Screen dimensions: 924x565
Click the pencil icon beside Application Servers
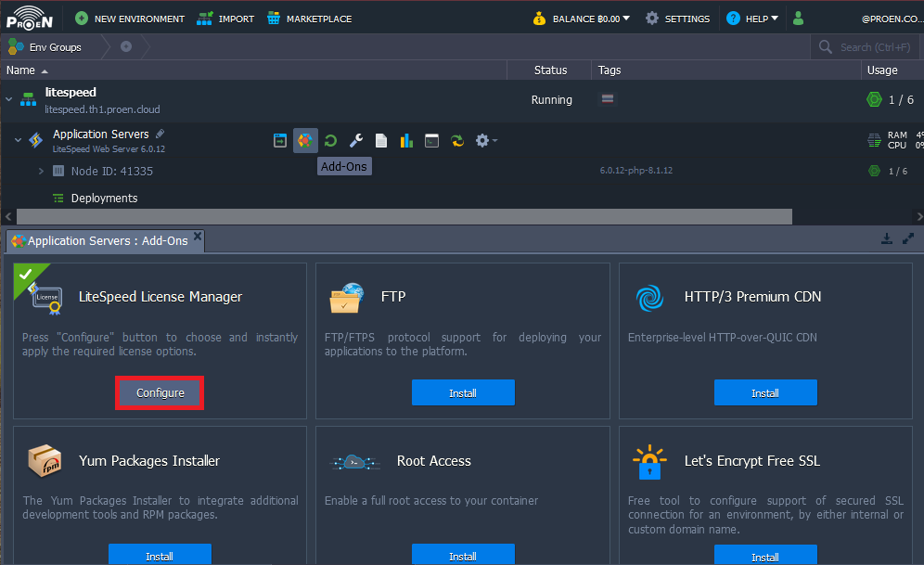point(160,135)
